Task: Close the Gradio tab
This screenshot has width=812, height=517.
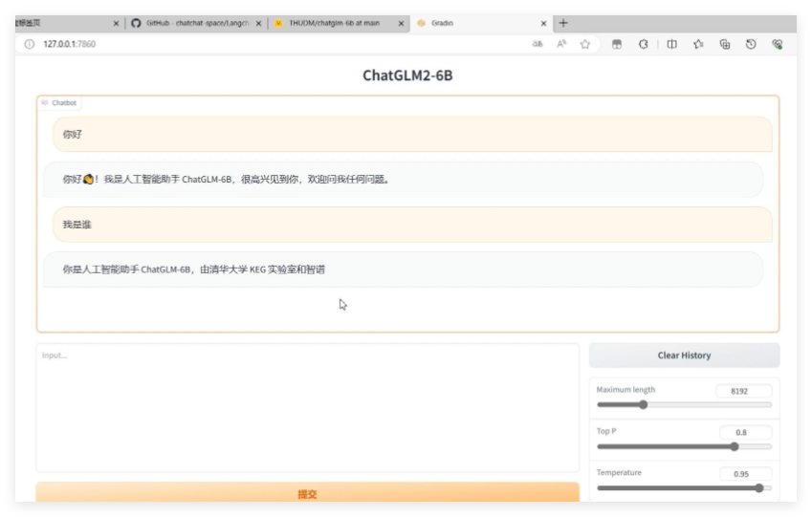Action: [543, 23]
